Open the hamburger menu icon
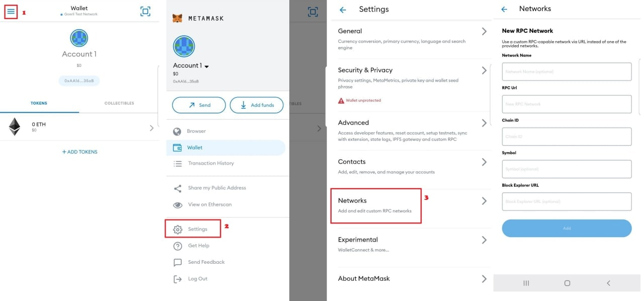Image resolution: width=644 pixels, height=301 pixels. click(11, 12)
